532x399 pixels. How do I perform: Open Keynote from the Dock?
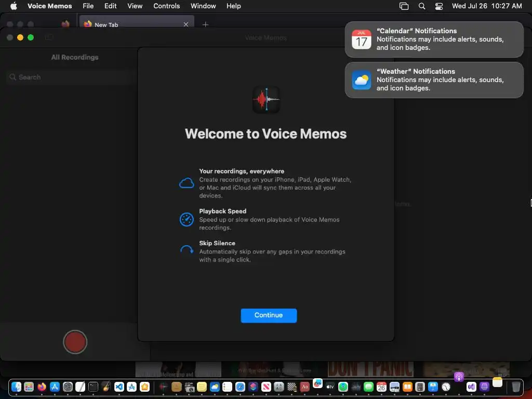point(433,387)
